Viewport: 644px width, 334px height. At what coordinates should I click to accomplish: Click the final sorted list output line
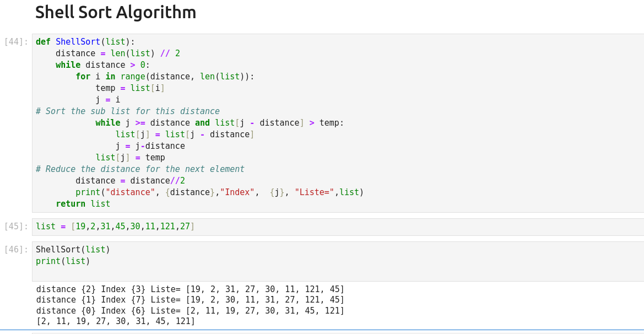pos(116,321)
